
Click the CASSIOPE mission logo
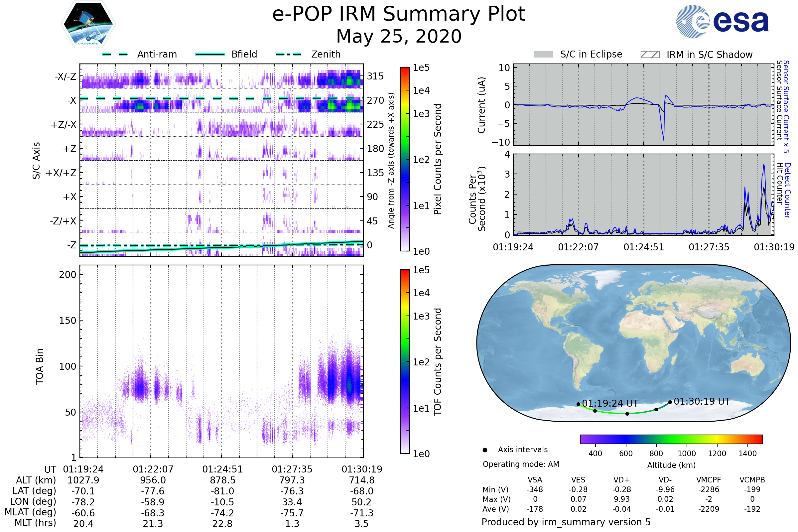88,24
